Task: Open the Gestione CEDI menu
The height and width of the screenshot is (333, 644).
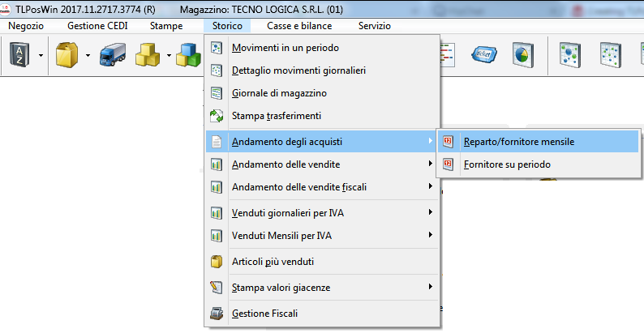Action: click(97, 26)
